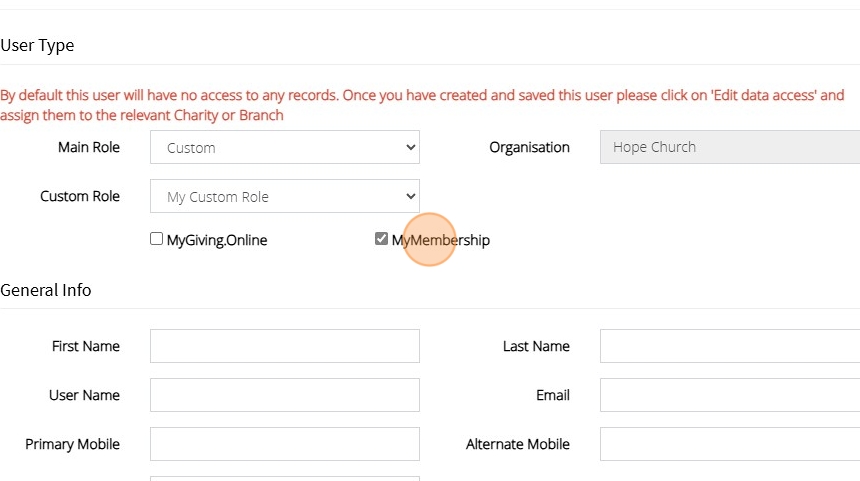
Task: Click into the Last Name field
Action: pos(730,346)
